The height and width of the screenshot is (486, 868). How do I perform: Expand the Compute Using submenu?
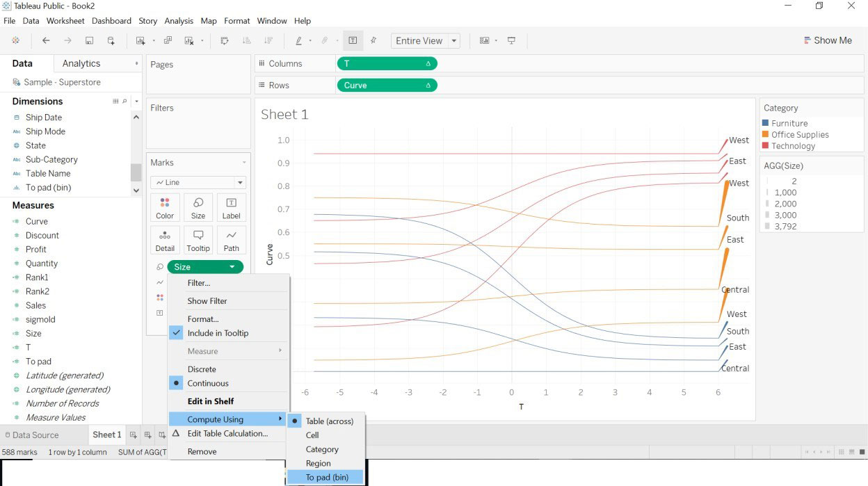[228, 419]
